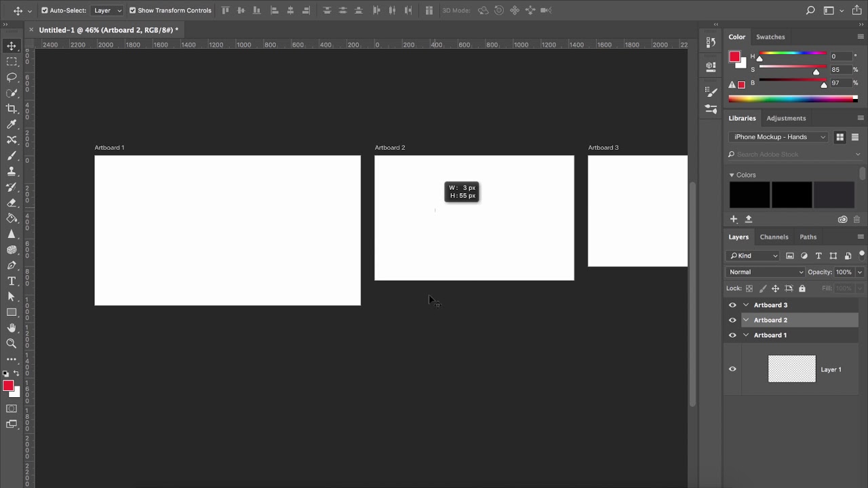Click the Libraries upload-from-document icon
Image resolution: width=868 pixels, height=488 pixels.
(749, 219)
